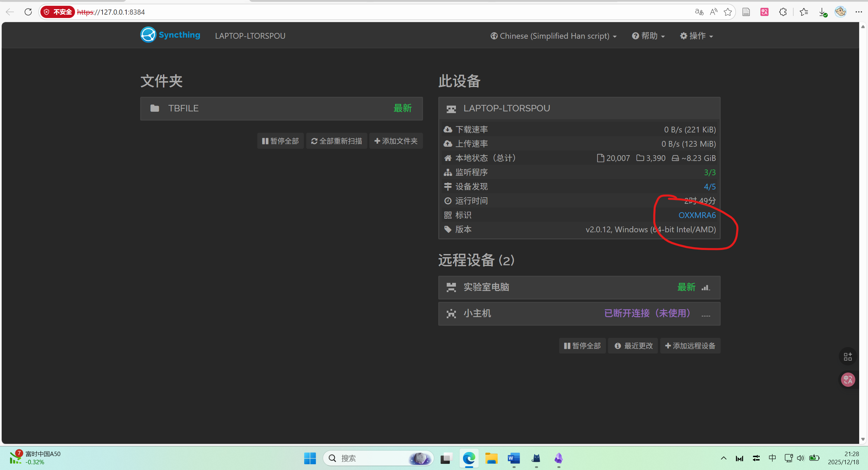Collapse the LAPTOP-LTORSPOU device panel
The width and height of the screenshot is (868, 470).
click(579, 108)
